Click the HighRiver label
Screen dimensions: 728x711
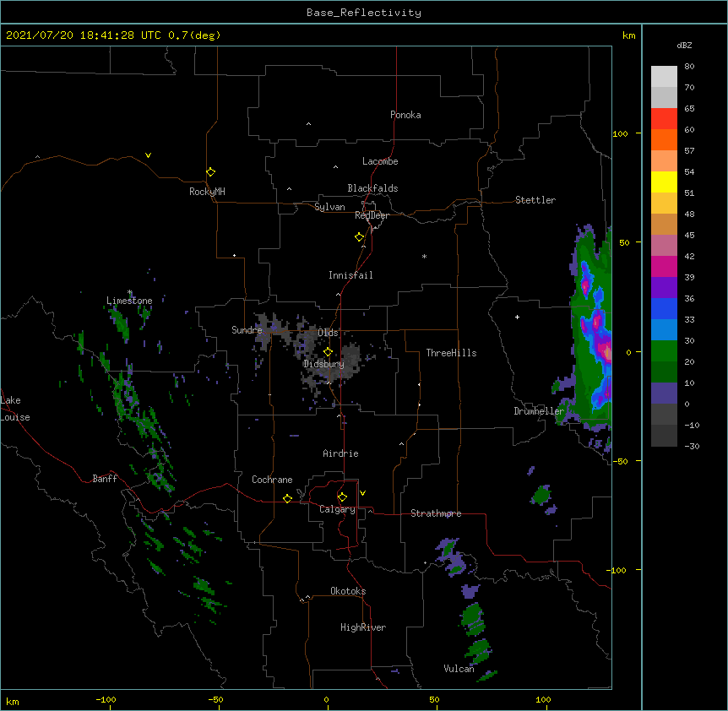tap(363, 627)
